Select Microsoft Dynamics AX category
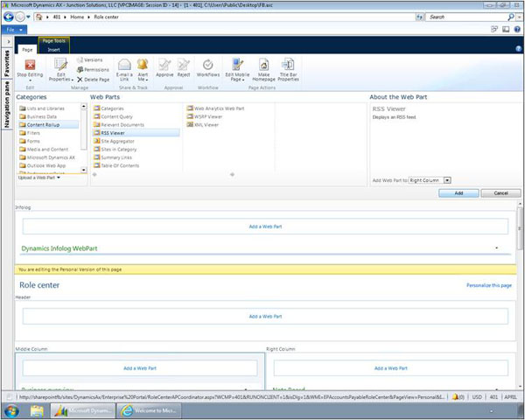Screen dimensions: 525x420 (x=47, y=157)
